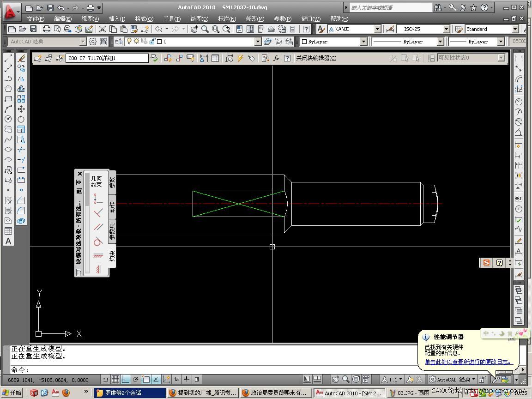This screenshot has width=532, height=399.
Task: Select the Line draw tool
Action: coord(8,59)
